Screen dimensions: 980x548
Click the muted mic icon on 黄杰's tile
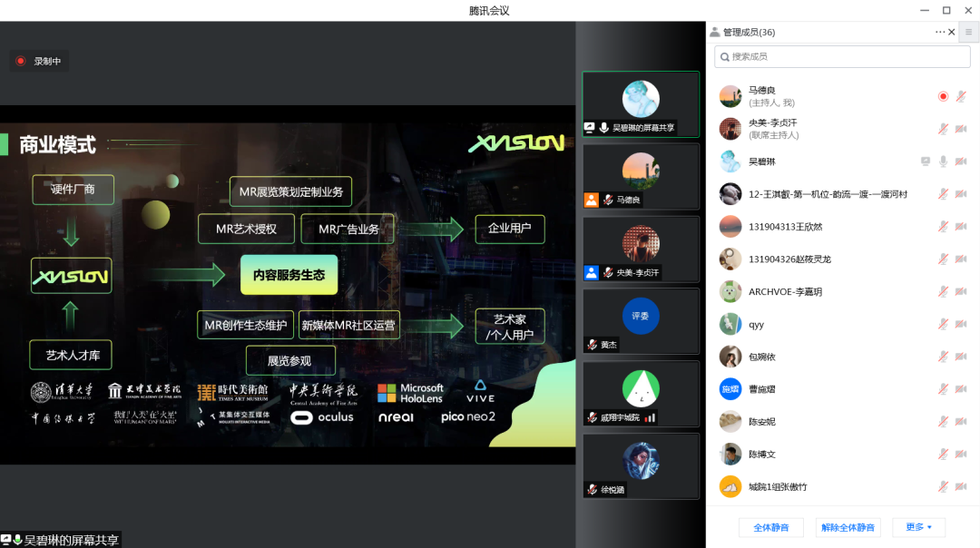click(x=592, y=344)
